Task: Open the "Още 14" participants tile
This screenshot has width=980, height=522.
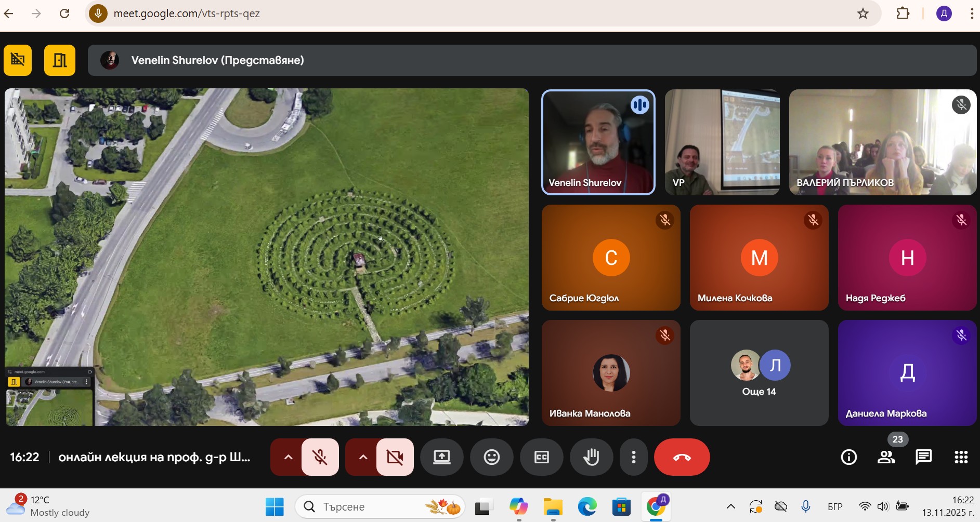Action: [x=759, y=373]
